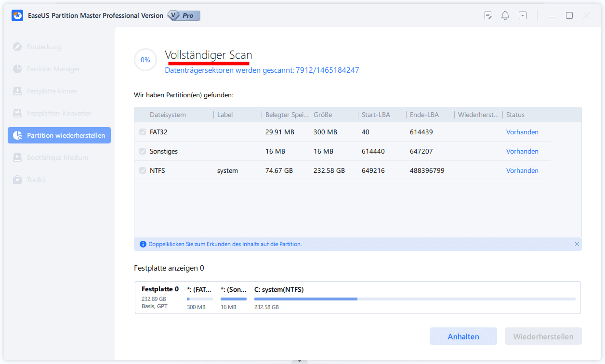Click the 300 MB size cell in FAT32 row
This screenshot has height=364, width=605.
pos(326,132)
